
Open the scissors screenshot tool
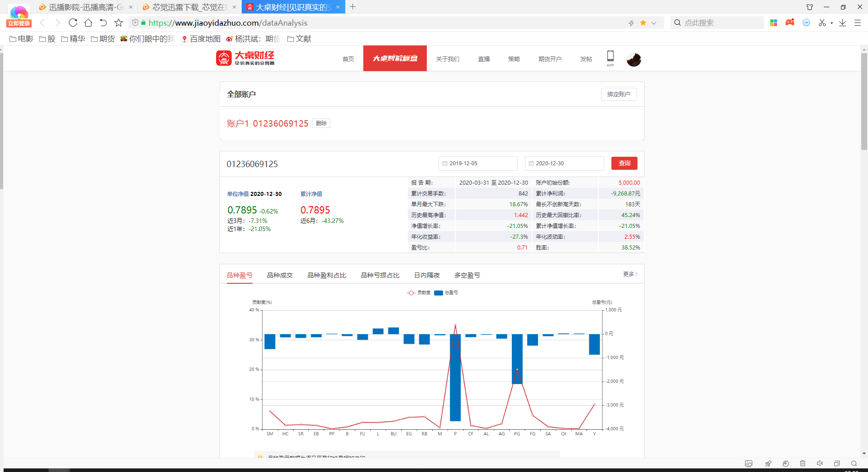822,23
